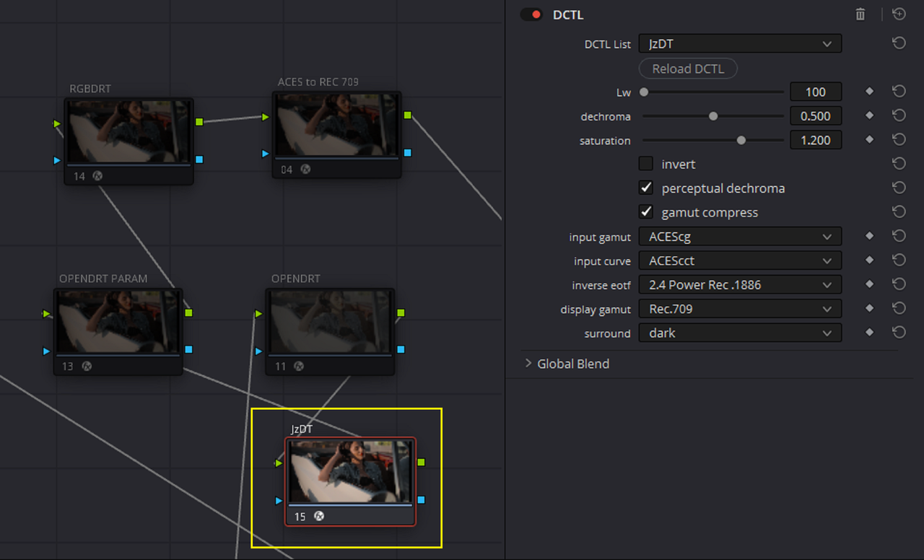Reset the dechroma parameter

pyautogui.click(x=899, y=115)
